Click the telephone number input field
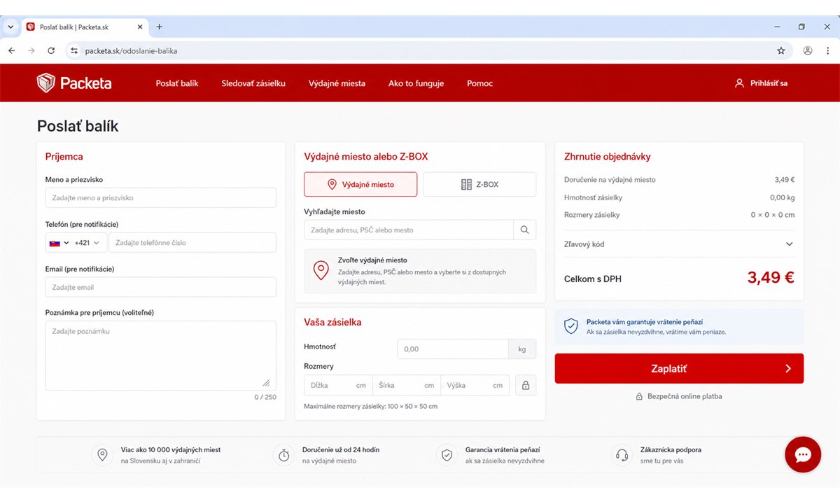The image size is (840, 504). 192,242
